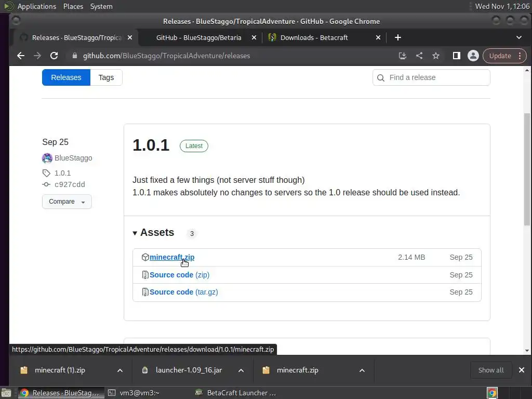532x399 pixels.
Task: Open the Chrome three-dot menu
Action: 520,56
